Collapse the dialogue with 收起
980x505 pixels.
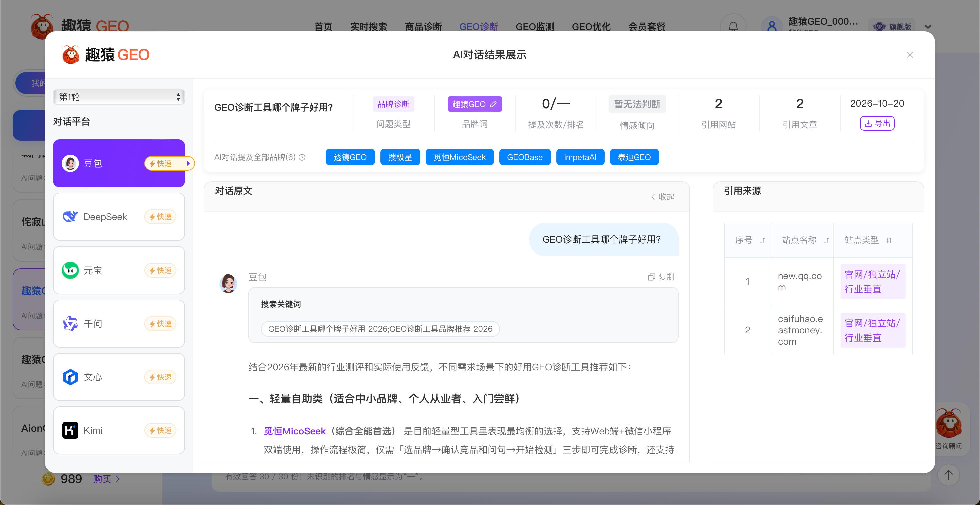tap(663, 197)
